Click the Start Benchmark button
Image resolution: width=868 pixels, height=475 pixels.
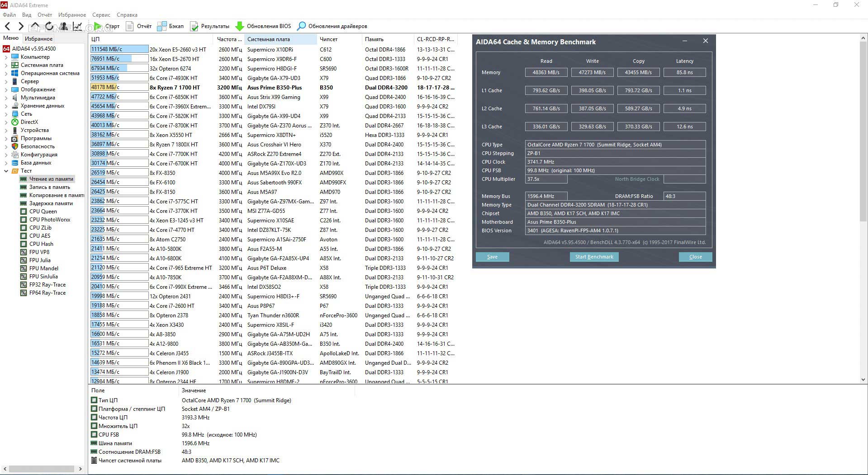[594, 257]
